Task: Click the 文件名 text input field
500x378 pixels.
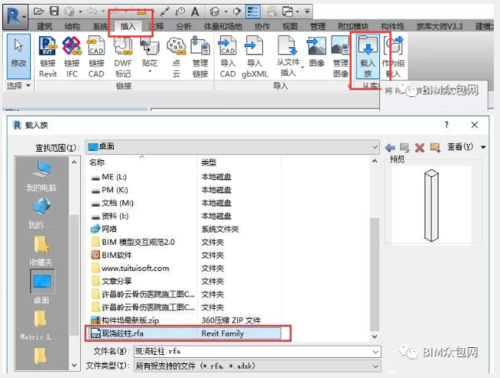Action: tap(253, 352)
